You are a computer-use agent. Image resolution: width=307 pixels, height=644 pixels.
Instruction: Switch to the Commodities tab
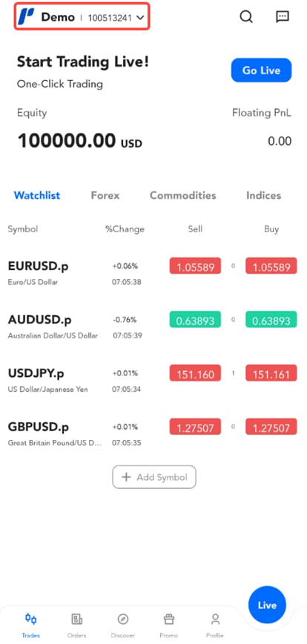tap(182, 196)
